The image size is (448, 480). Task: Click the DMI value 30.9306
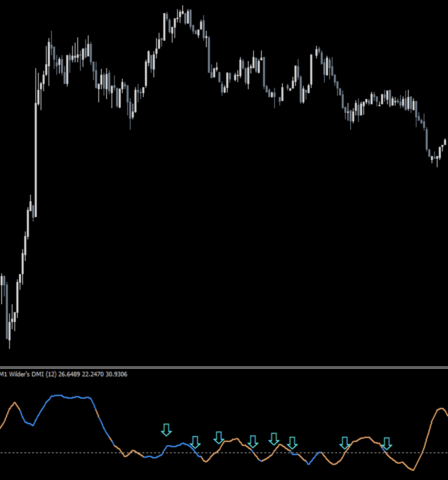pos(116,374)
